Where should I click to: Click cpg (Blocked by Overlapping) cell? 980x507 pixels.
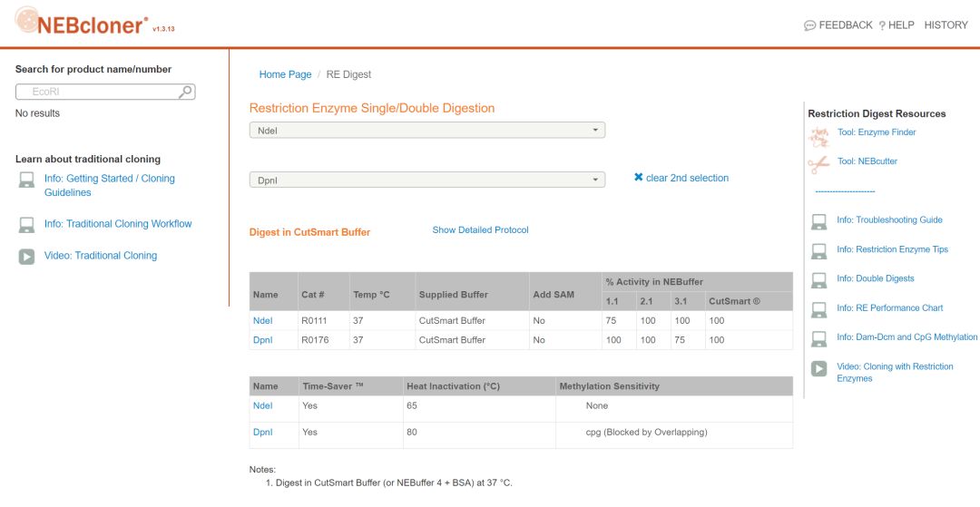click(646, 432)
